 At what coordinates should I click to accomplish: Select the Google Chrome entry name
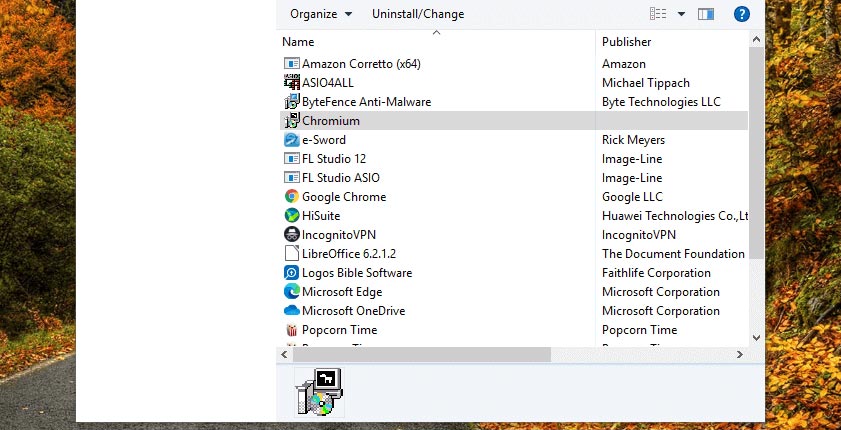pos(344,197)
